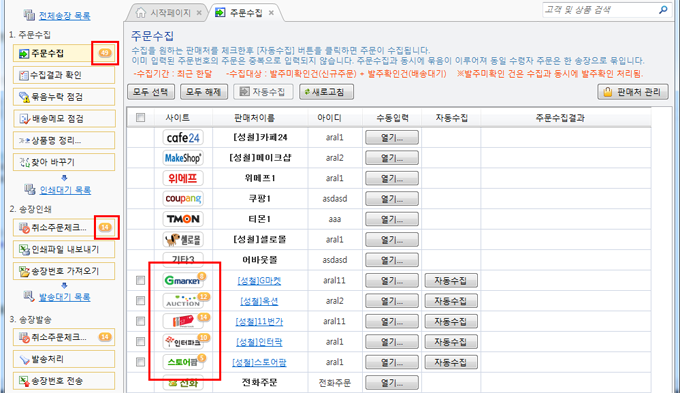Check the G마켓 row checkbox
Screen dimensions: 680x393
[x=141, y=281]
